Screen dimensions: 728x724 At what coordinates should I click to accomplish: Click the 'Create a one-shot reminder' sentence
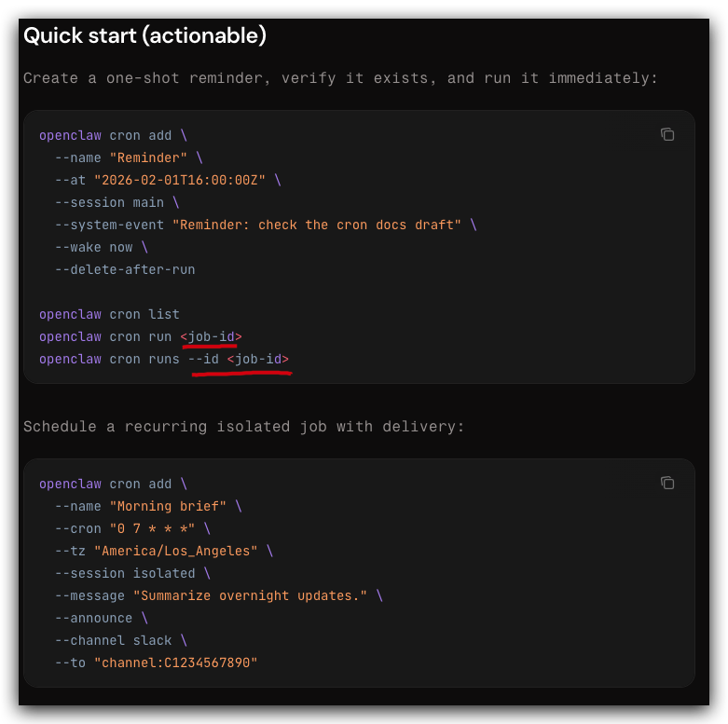(340, 78)
